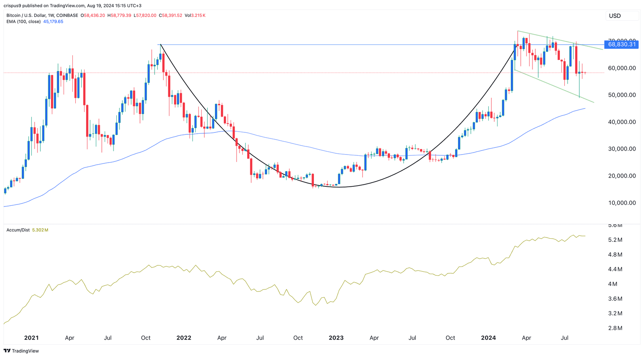Click the open price O58,436.20

click(93, 15)
